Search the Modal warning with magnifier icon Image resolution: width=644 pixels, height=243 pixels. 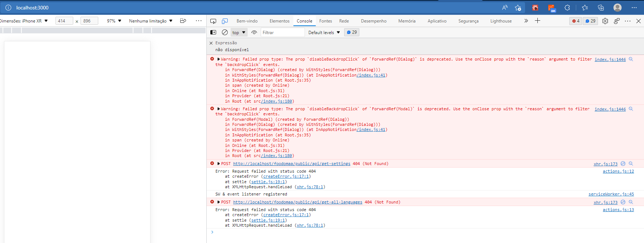[x=631, y=109]
